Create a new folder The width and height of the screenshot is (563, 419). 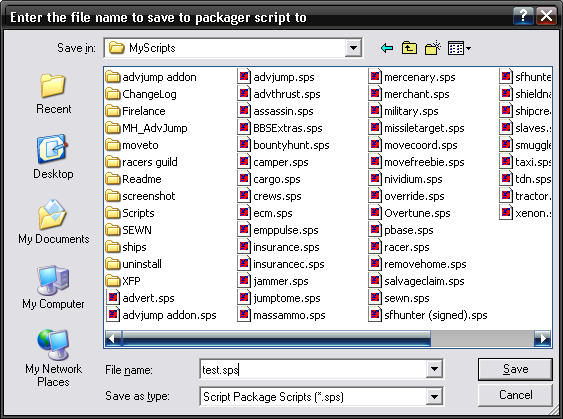point(433,48)
